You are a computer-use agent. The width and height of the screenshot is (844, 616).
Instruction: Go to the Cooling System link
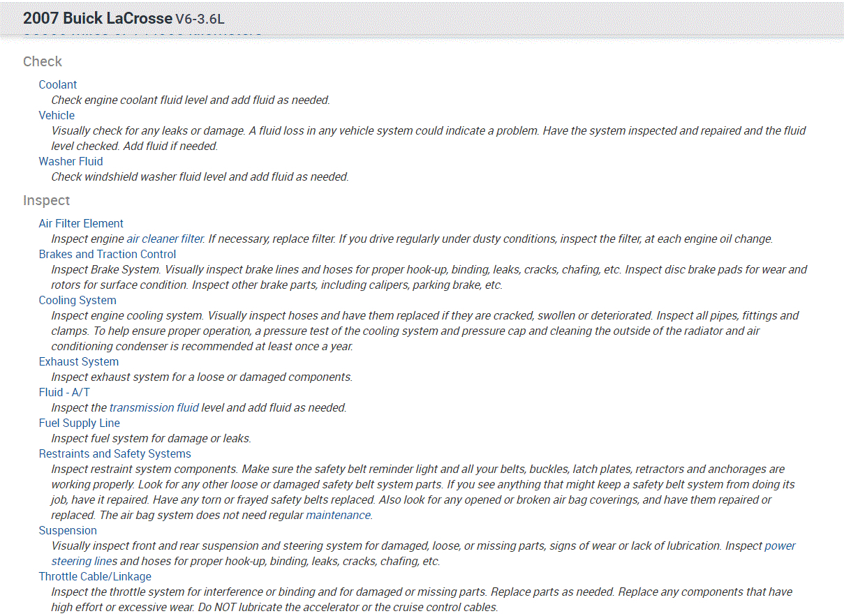(x=77, y=300)
